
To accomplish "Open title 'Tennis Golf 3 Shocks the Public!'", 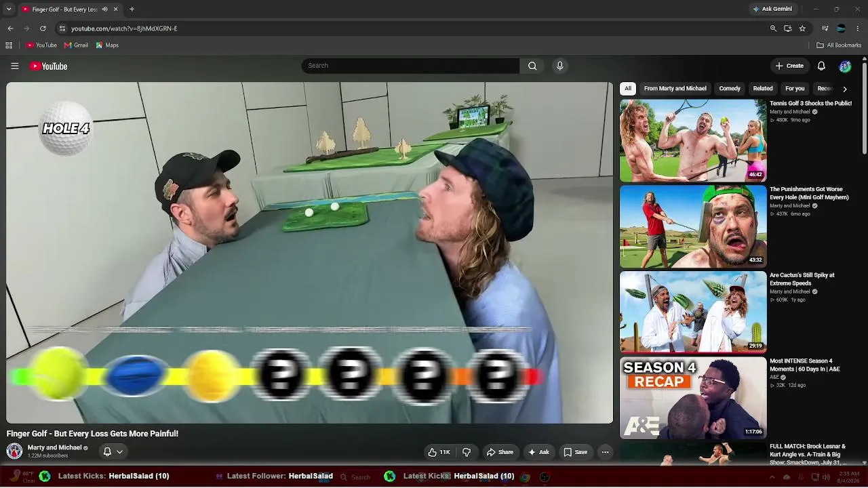I will coord(810,104).
